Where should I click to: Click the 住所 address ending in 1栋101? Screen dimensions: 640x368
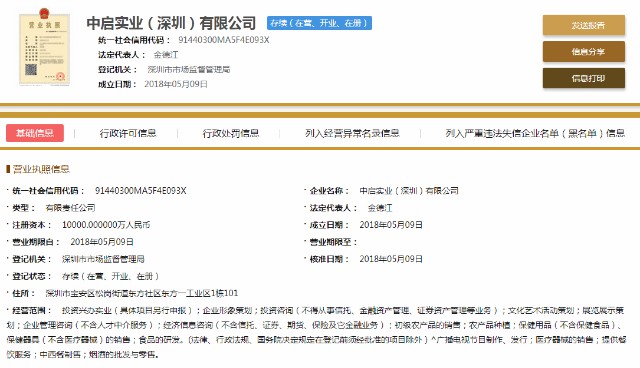[x=142, y=293]
